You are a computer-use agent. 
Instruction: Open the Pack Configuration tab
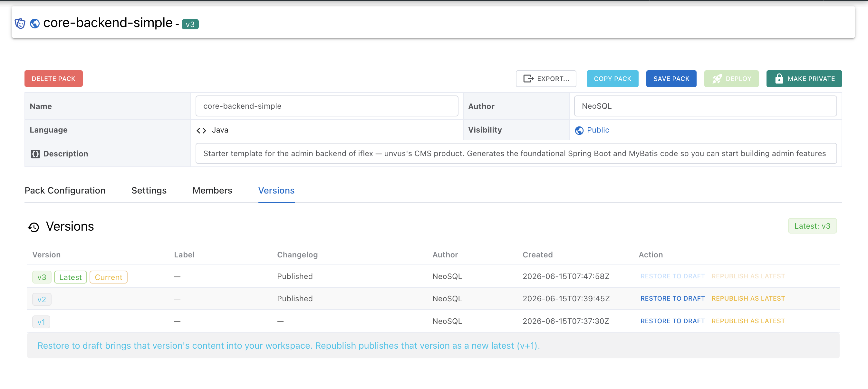(x=65, y=191)
